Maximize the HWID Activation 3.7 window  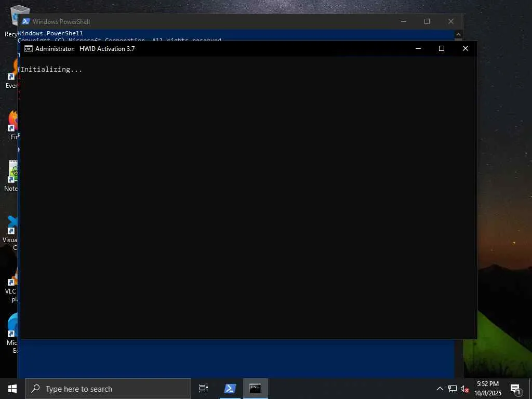coord(442,48)
